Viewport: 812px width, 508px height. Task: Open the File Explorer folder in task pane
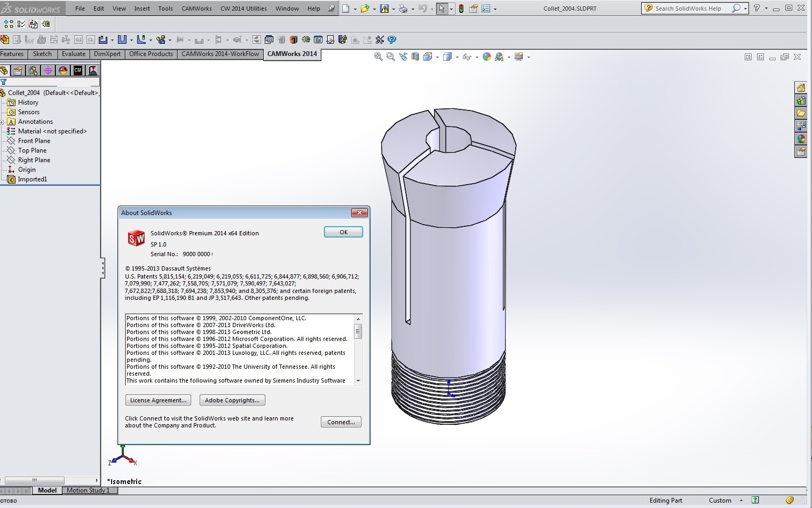pos(801,113)
